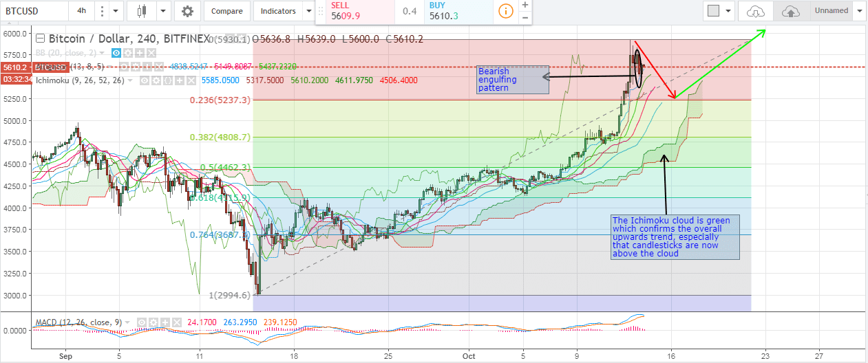
Task: Decrease order quantity with minus button
Action: click(x=525, y=17)
